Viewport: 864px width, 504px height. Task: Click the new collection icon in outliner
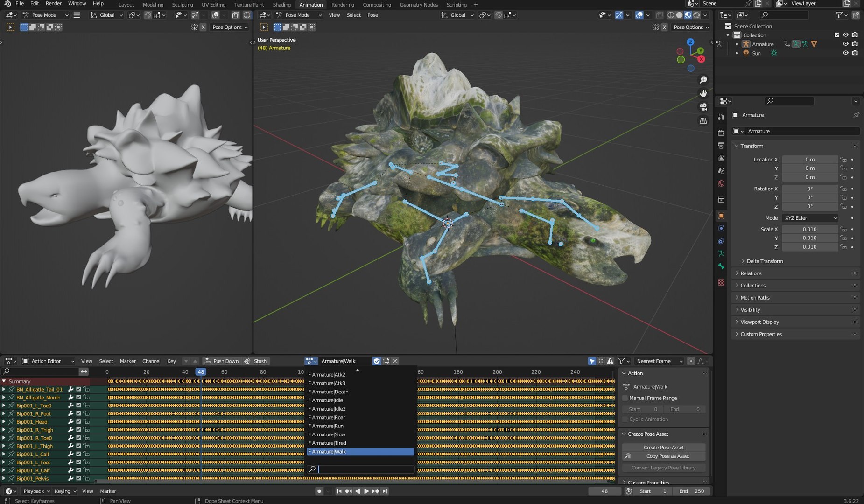856,15
